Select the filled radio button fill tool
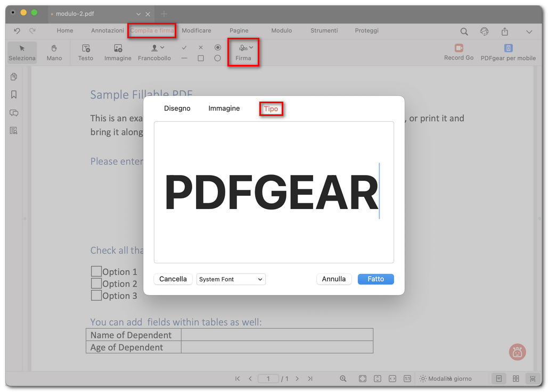Viewport: 548px width, 392px height. (x=217, y=47)
